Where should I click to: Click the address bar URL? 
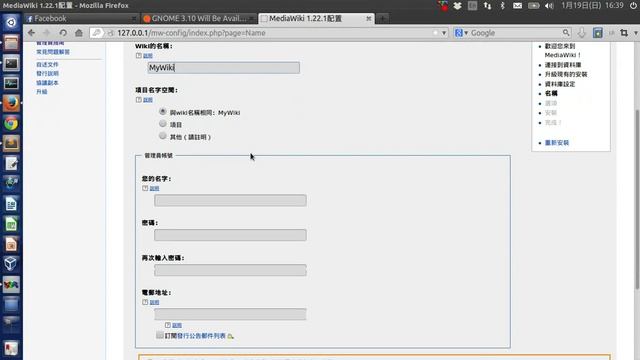coord(191,33)
